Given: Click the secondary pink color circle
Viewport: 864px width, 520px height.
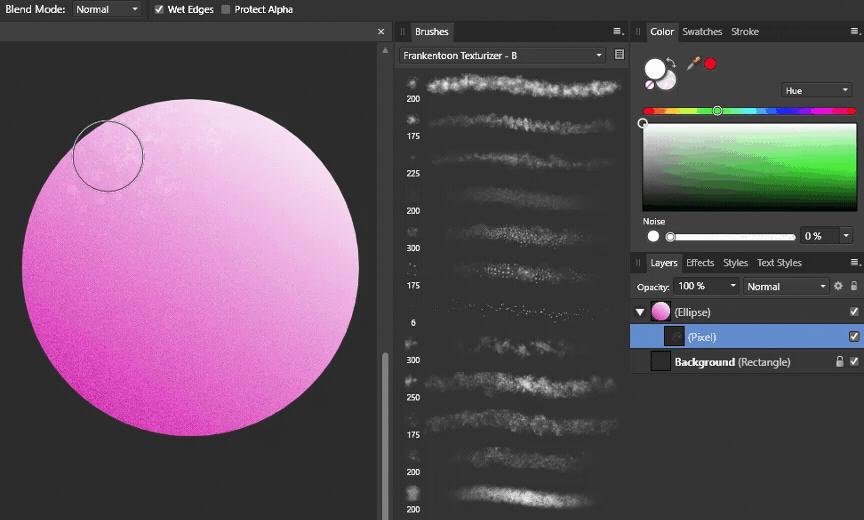Looking at the screenshot, I should click(x=668, y=82).
